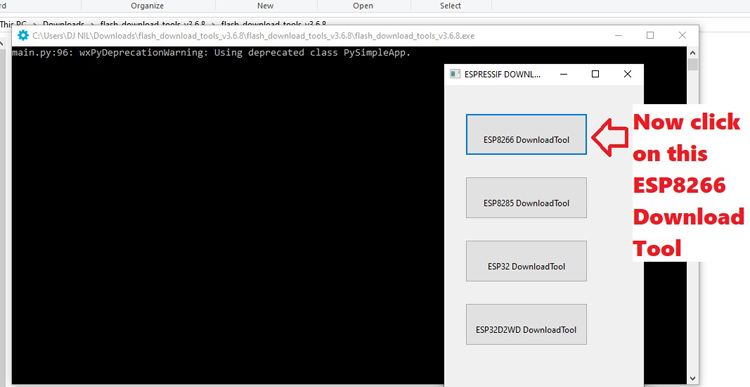The height and width of the screenshot is (387, 750).
Task: Click the ESPRESSIF window title icon
Action: 455,74
